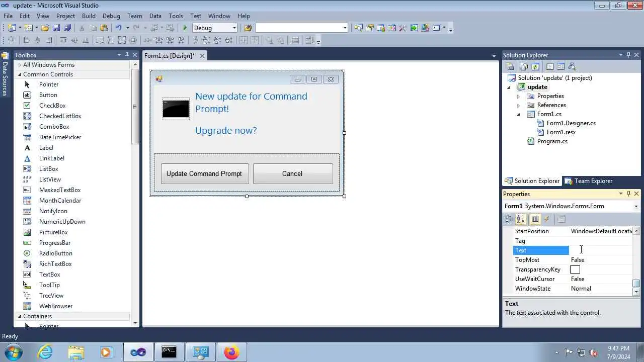Click the Windows Start button

[14, 352]
